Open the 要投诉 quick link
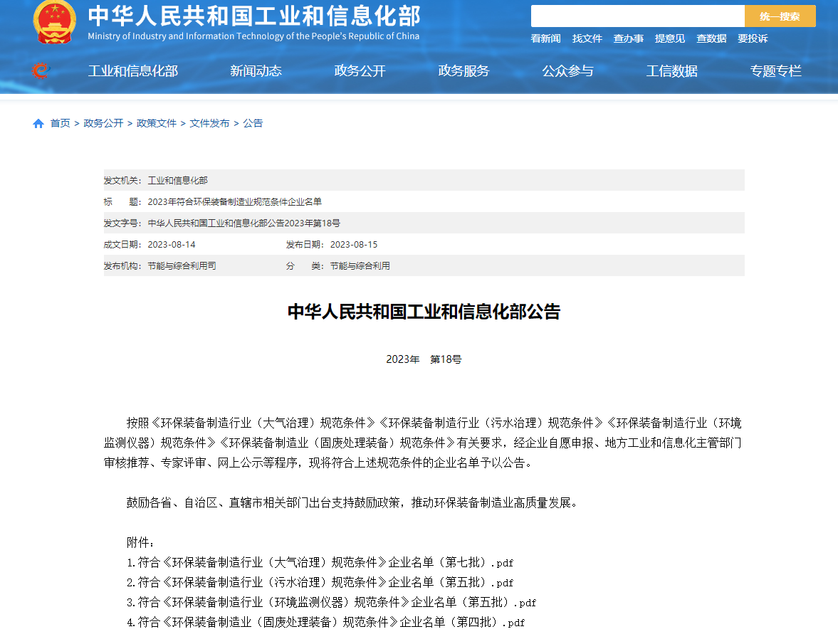Screen dimensions: 838x644 pyautogui.click(x=753, y=38)
